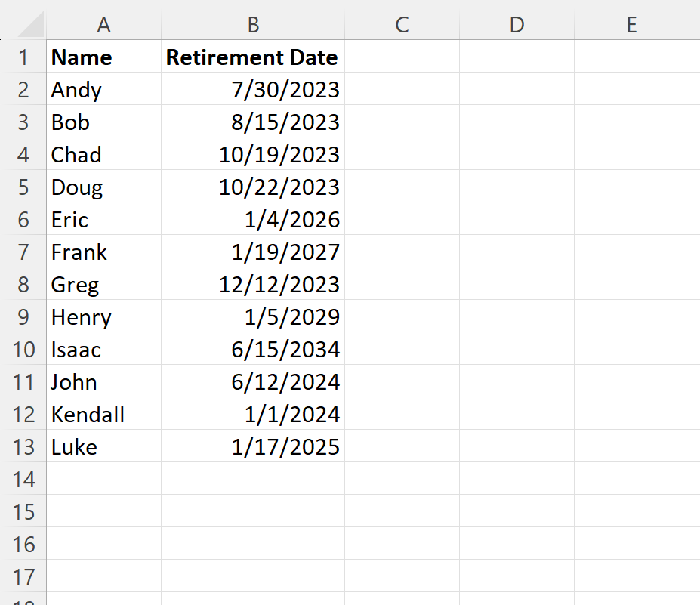Select column D header

517,25
